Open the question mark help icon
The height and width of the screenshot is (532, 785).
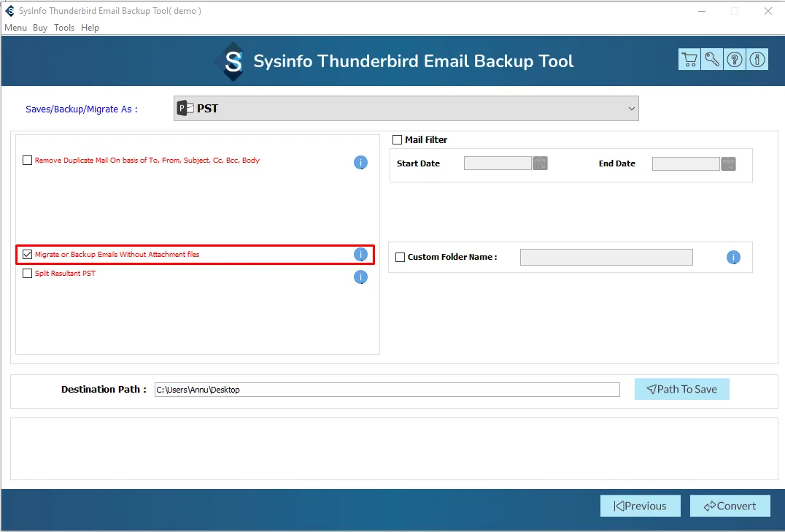point(735,60)
